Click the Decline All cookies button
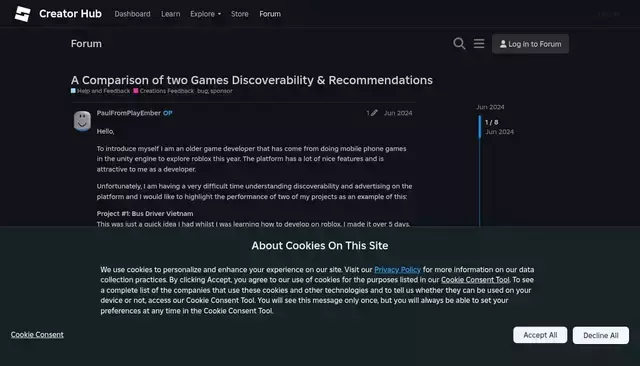This screenshot has height=366, width=640. click(600, 335)
